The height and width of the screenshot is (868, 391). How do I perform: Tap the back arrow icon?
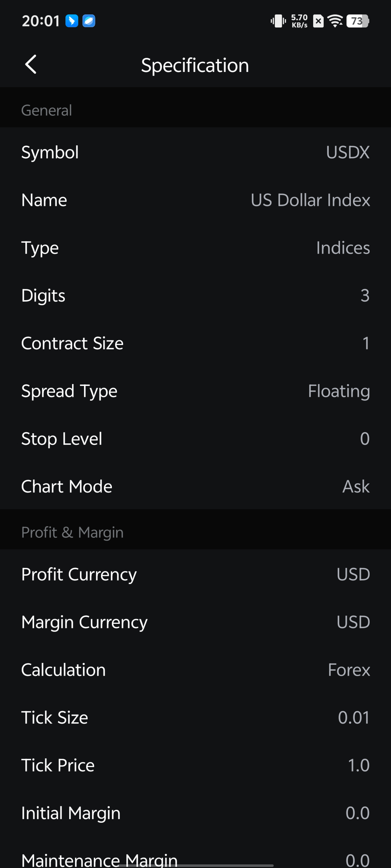coord(31,64)
